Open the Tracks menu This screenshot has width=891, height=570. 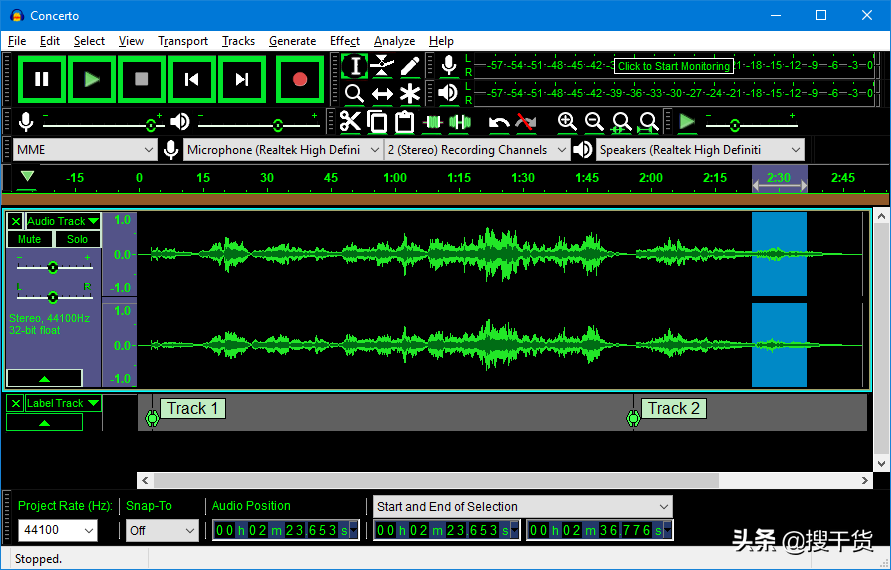tap(238, 41)
